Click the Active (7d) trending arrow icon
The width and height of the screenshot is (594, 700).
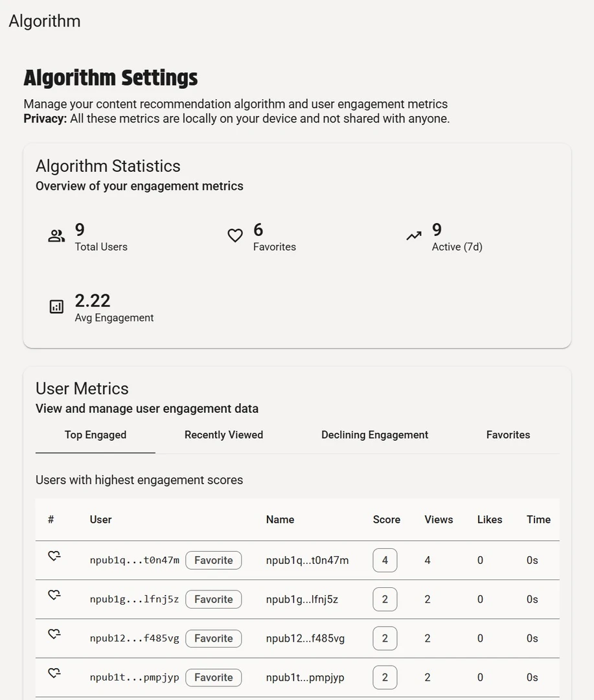(x=414, y=236)
